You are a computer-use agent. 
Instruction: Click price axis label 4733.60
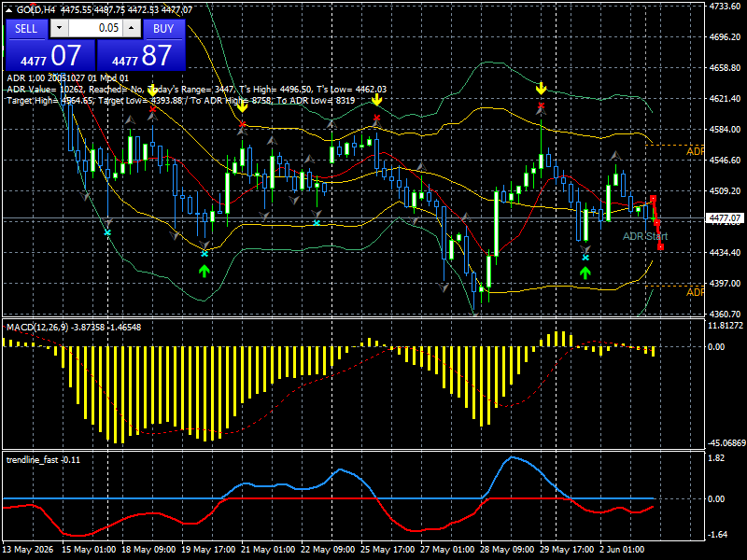[725, 6]
